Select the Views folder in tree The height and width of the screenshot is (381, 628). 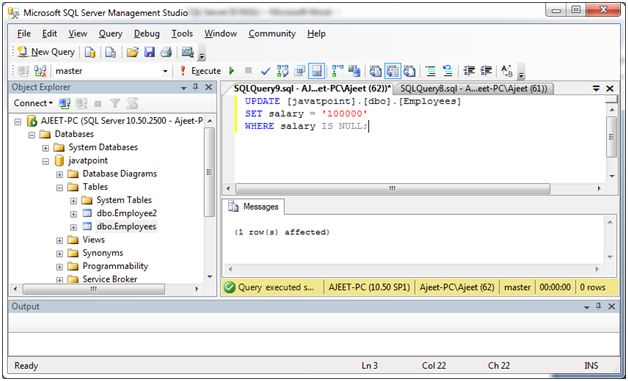[x=93, y=240]
